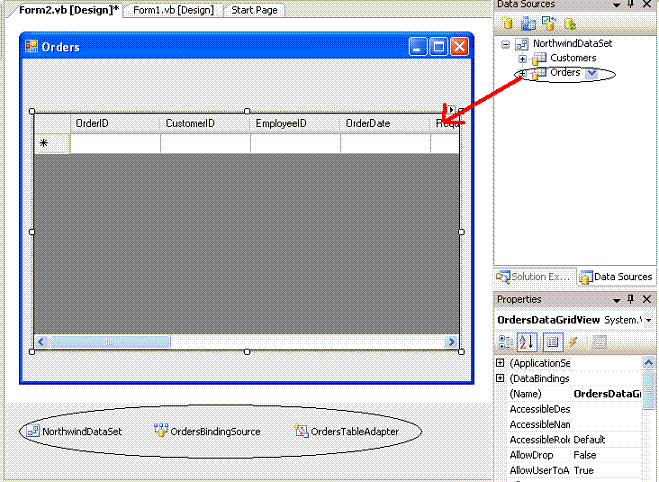Click Refresh data sources icon
Viewport: 659px width, 482px height.
(570, 24)
